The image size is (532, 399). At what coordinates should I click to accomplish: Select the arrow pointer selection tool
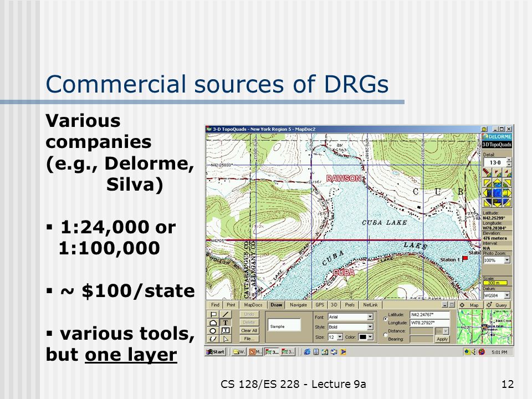tap(226, 339)
